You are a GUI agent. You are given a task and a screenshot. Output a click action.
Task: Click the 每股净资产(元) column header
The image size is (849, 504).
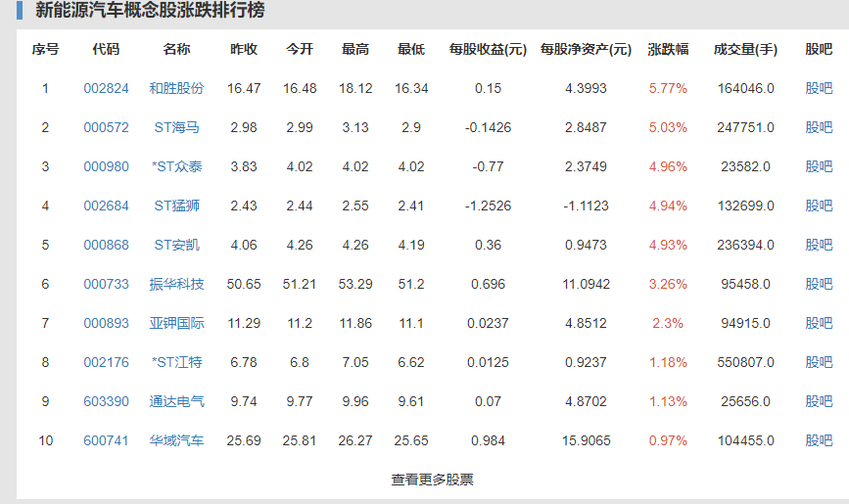[586, 49]
